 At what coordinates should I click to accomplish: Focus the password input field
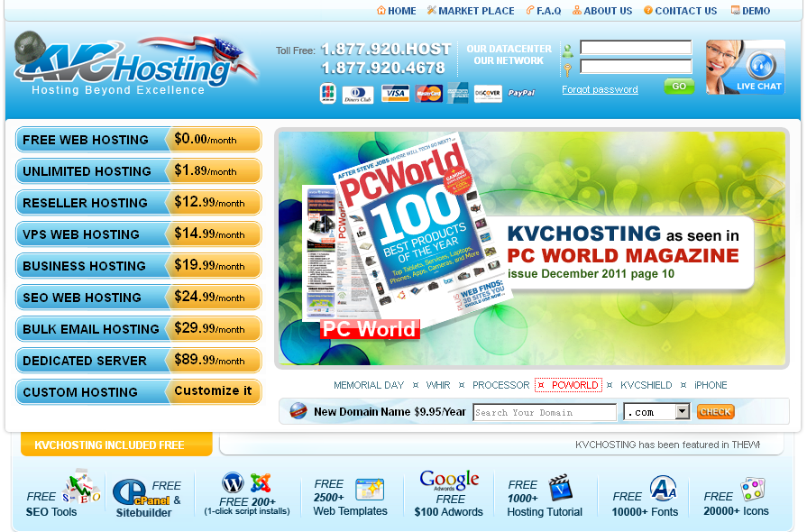click(x=636, y=67)
